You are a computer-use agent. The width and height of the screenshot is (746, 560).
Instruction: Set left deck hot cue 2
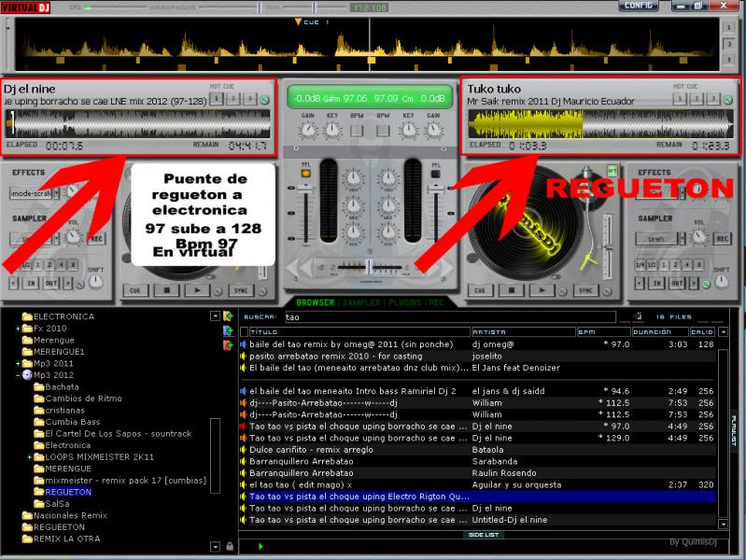tap(232, 99)
